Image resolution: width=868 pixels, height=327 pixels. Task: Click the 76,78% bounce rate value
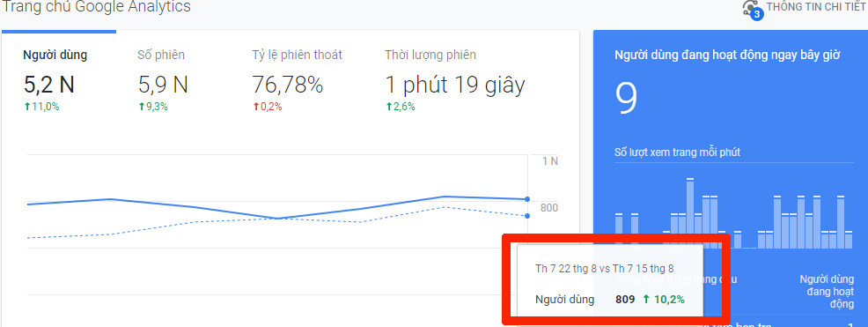287,85
